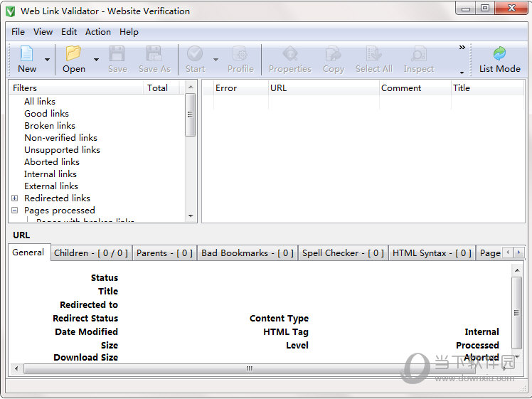The width and height of the screenshot is (532, 399).
Task: Select the Internal links filter
Action: (50, 174)
